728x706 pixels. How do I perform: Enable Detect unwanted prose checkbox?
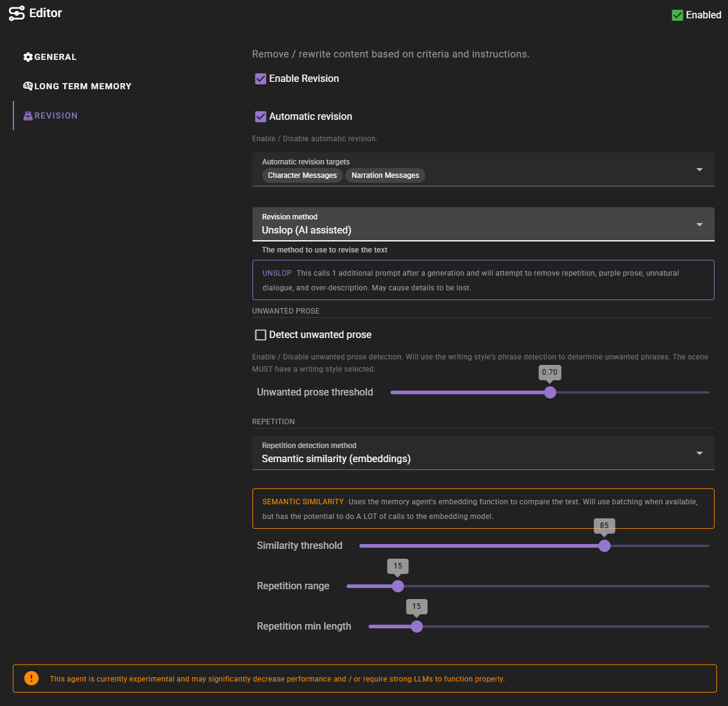[x=261, y=335]
